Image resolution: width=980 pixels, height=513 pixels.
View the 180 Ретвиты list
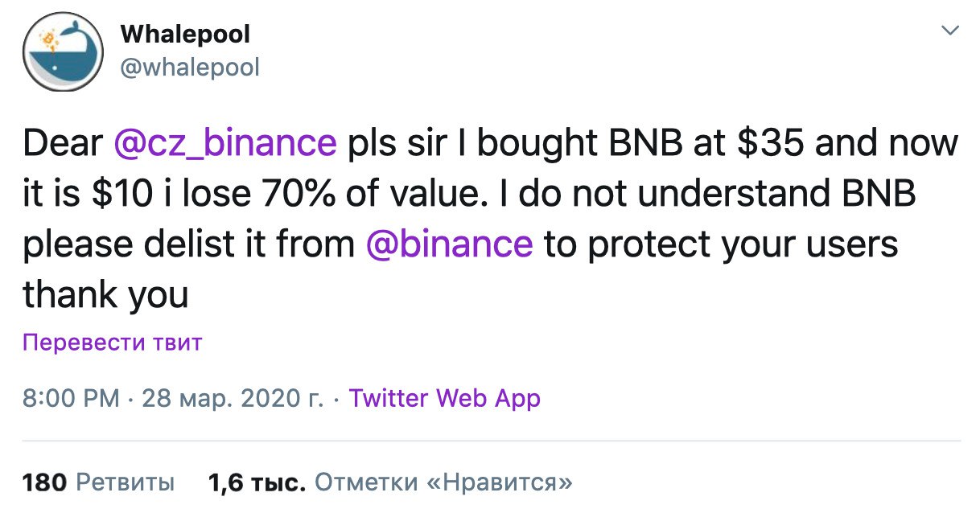(98, 482)
